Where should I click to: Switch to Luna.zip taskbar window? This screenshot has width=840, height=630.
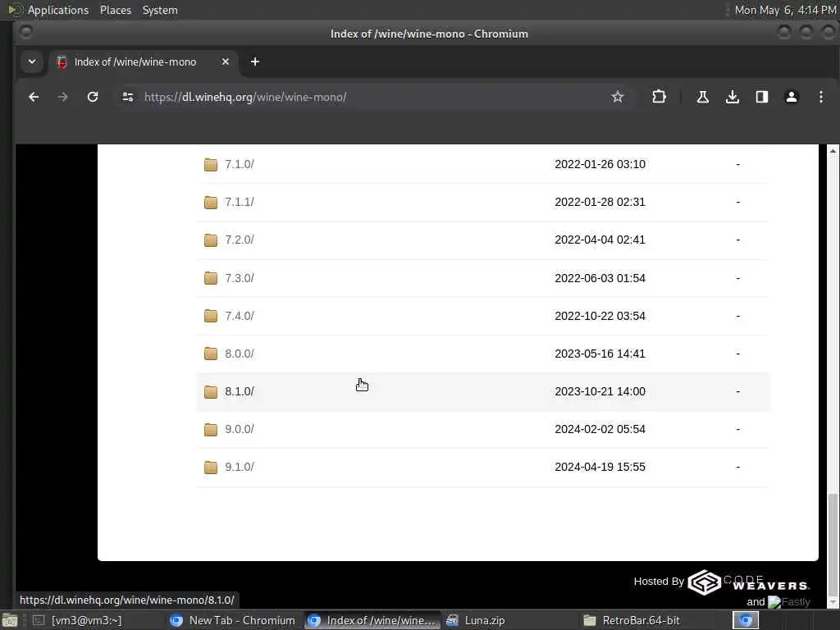tap(509, 620)
